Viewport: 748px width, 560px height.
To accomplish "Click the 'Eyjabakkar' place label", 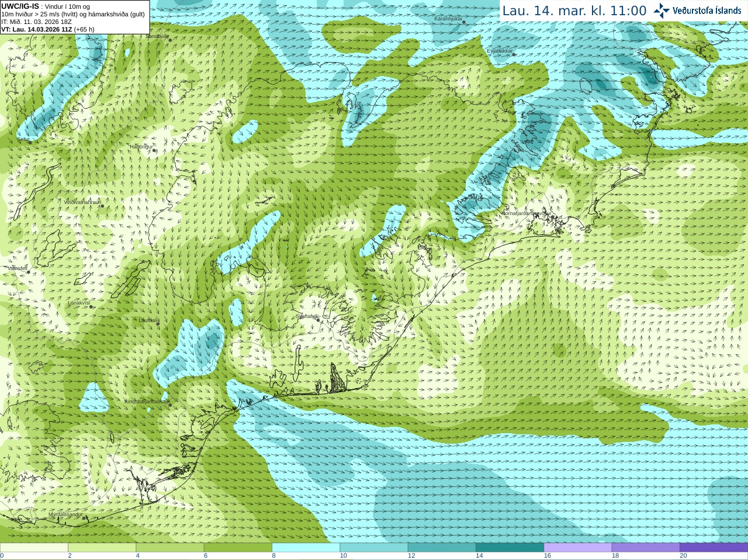I will (500, 51).
